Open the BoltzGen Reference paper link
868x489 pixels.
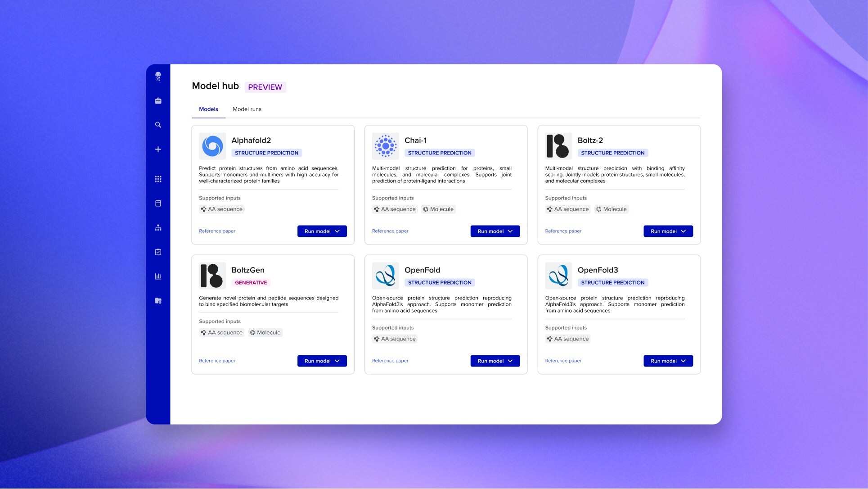click(x=217, y=361)
